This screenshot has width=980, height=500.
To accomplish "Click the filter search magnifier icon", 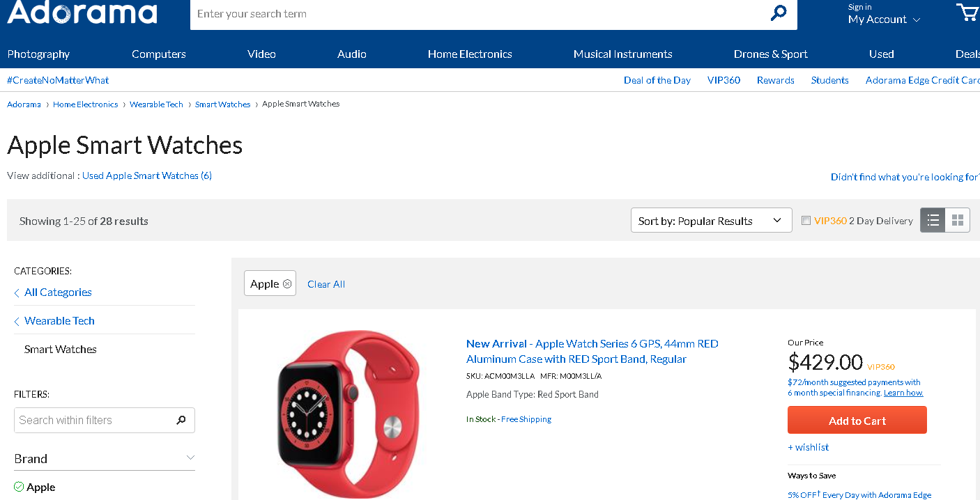I will (x=181, y=420).
